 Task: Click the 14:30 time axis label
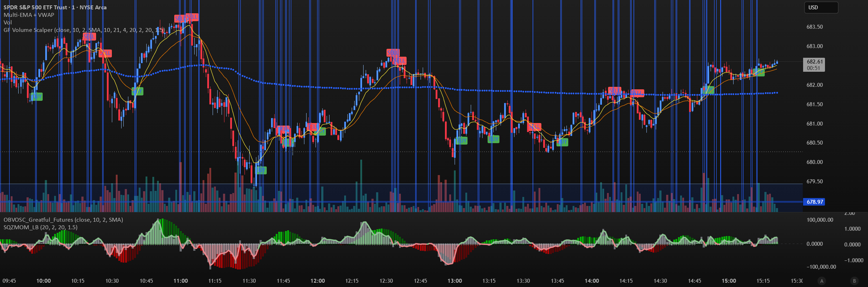click(660, 281)
